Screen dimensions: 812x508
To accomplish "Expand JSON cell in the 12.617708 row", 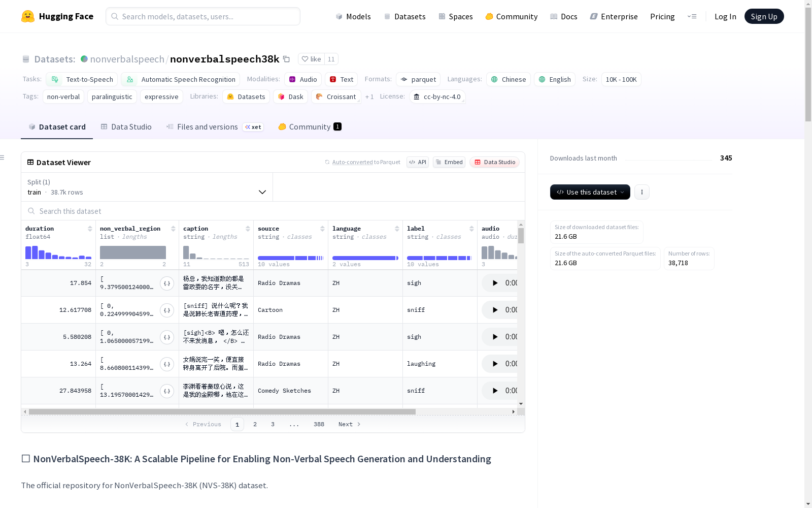I will [167, 310].
